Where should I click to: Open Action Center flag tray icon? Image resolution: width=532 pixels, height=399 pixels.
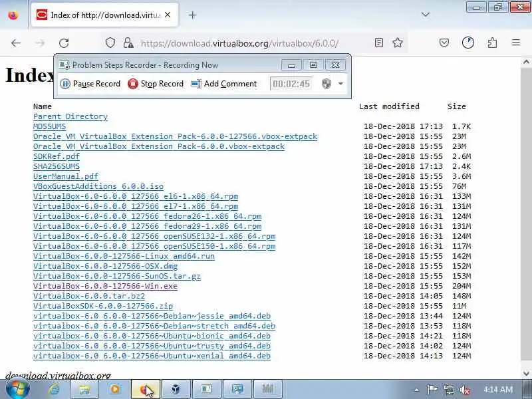432,390
